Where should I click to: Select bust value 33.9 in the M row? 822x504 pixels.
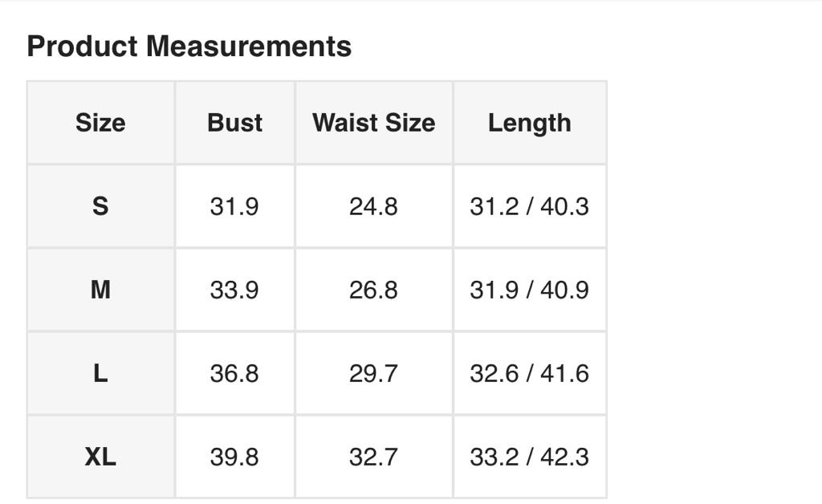click(234, 290)
